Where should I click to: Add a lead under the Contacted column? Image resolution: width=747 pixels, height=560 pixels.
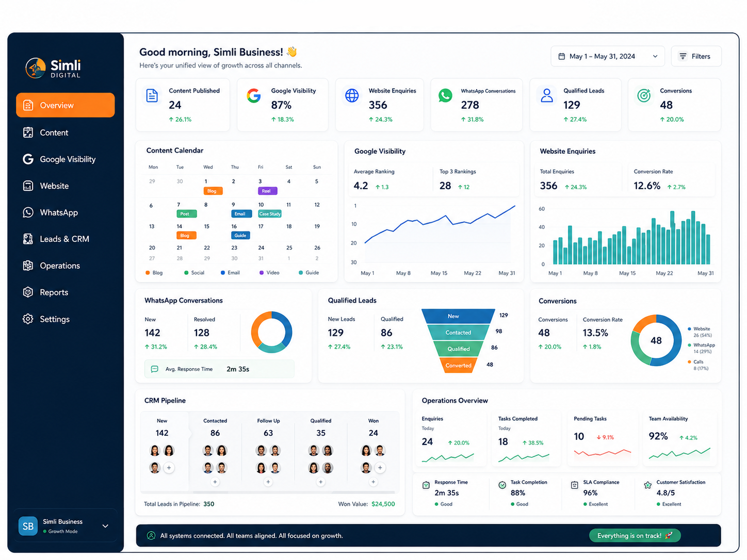[x=215, y=482]
